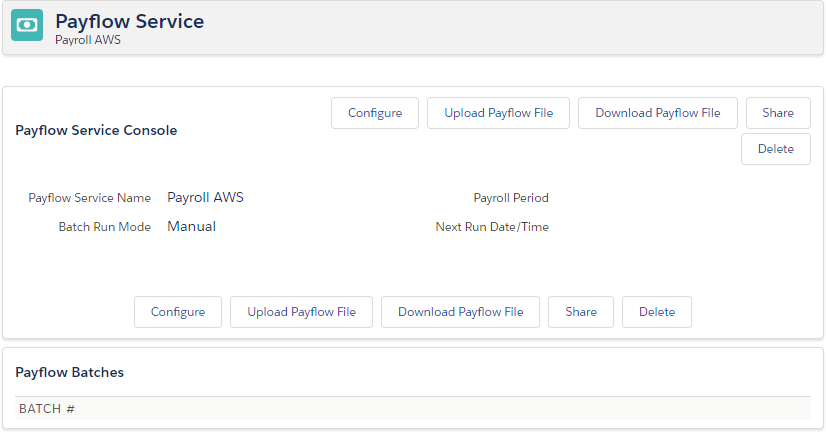
Task: Select Upload Payflow File below the field details
Action: coord(301,312)
